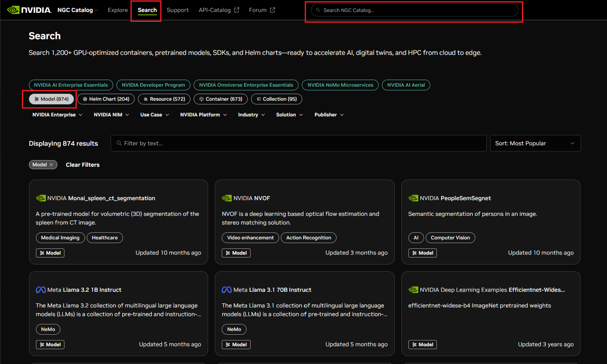Open the Llama 3.2 1B Instruct title
The width and height of the screenshot is (607, 364).
pyautogui.click(x=92, y=290)
